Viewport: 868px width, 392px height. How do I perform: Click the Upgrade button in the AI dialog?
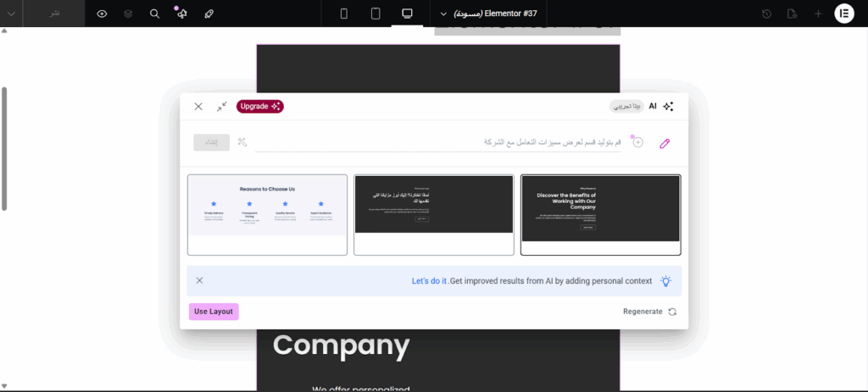point(259,107)
